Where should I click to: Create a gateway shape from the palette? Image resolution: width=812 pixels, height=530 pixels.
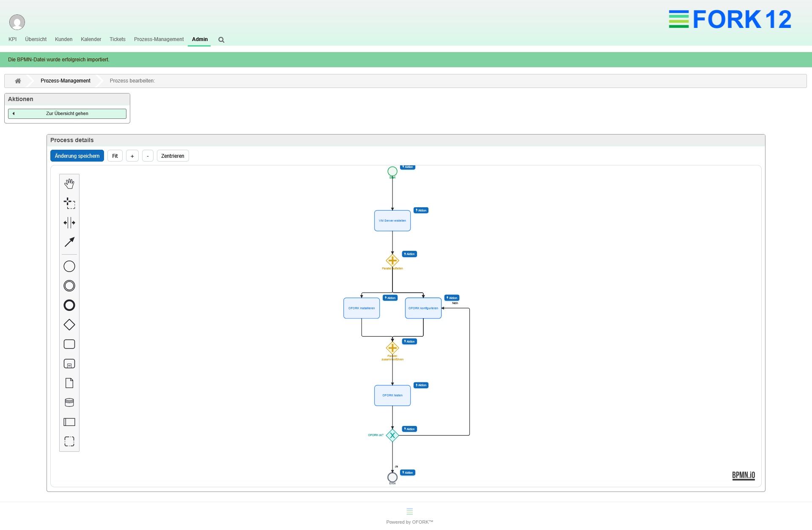click(69, 324)
